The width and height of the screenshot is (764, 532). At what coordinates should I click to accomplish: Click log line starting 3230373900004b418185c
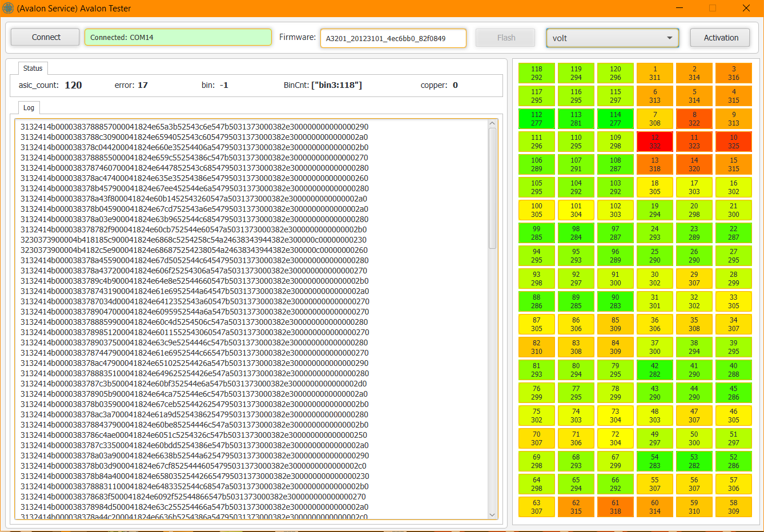click(194, 240)
